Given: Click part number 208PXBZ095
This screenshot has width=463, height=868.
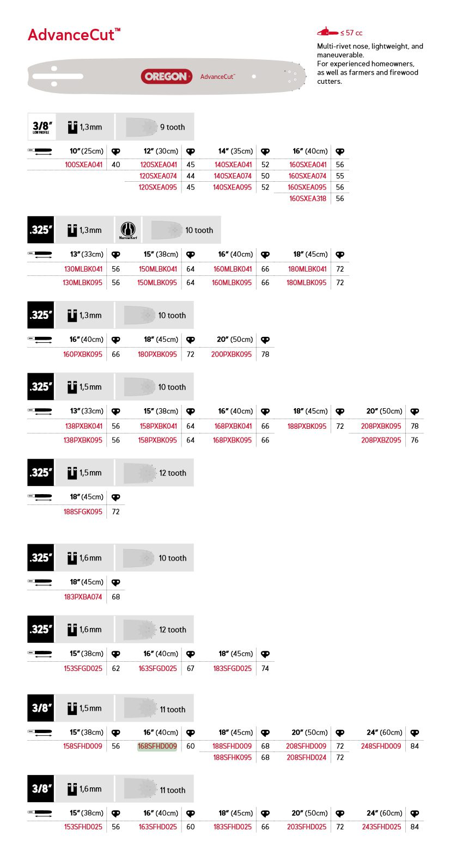Looking at the screenshot, I should pyautogui.click(x=381, y=440).
